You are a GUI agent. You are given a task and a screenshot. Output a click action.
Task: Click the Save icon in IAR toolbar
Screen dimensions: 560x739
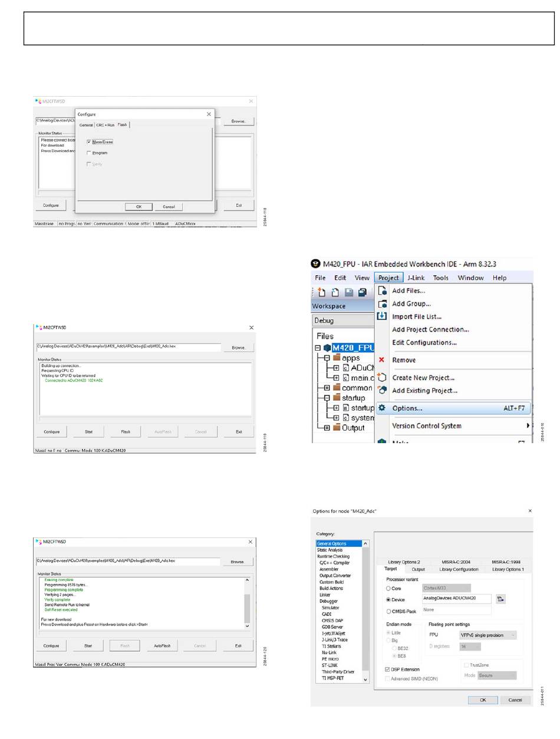[x=348, y=292]
